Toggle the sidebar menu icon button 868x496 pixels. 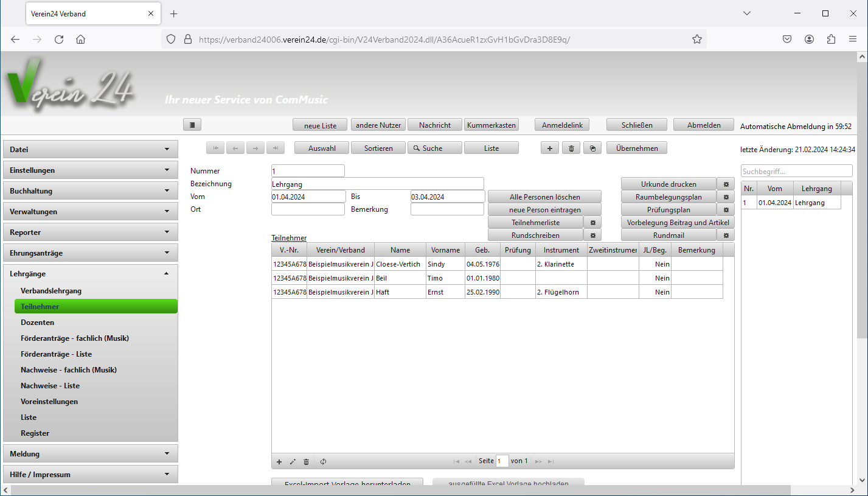[x=192, y=125]
